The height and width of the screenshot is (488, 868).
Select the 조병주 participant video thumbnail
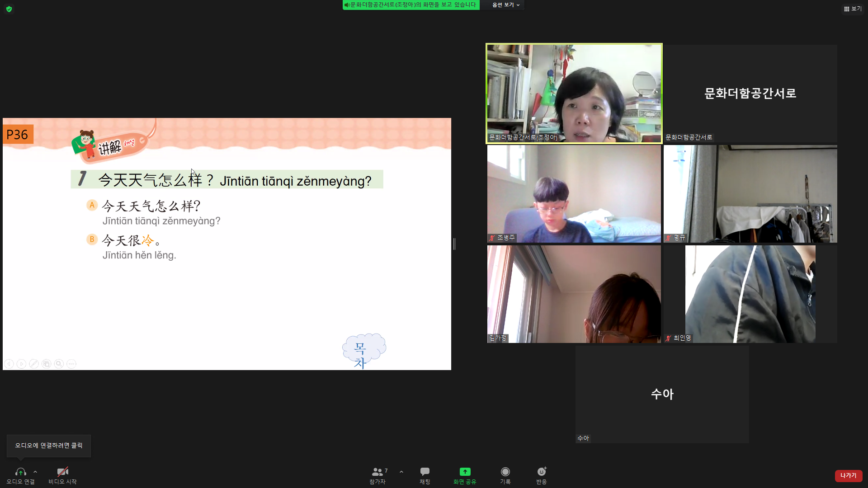point(574,194)
